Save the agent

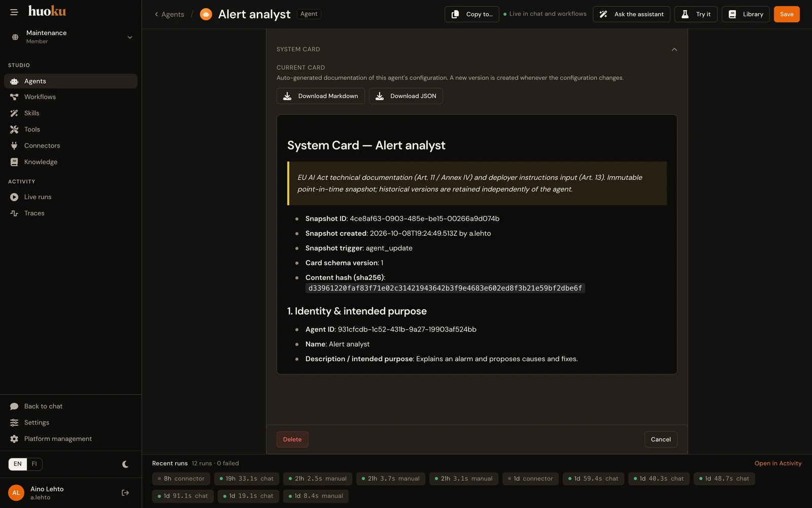[787, 14]
